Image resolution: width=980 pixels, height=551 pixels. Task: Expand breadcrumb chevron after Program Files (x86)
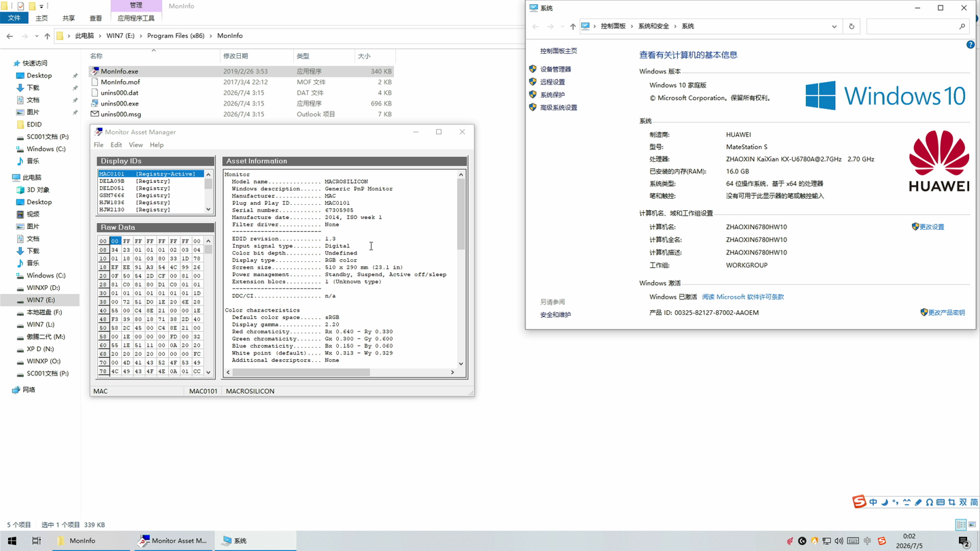(211, 36)
